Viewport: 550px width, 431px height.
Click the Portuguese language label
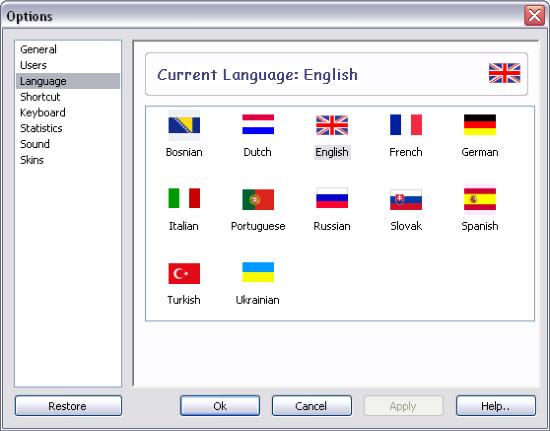pos(258,226)
